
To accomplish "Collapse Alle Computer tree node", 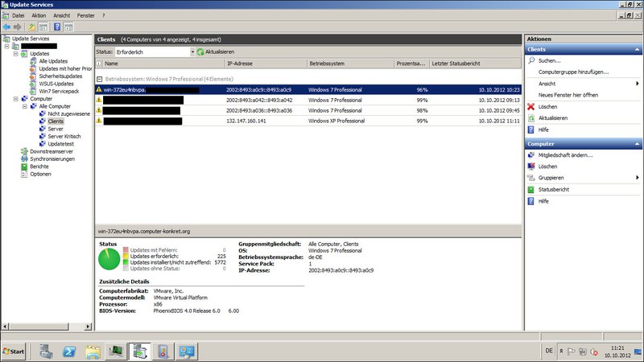I will coord(25,106).
